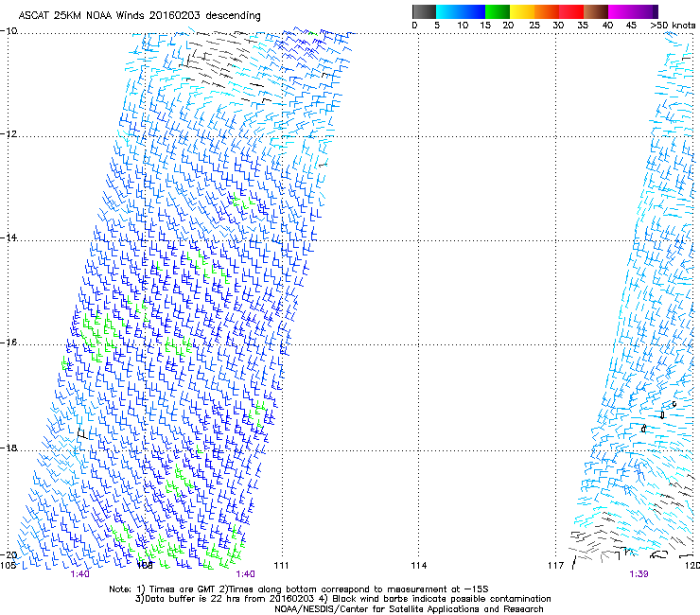Click the '>50 knots' legend label
This screenshot has height=615, width=700.
(x=673, y=26)
